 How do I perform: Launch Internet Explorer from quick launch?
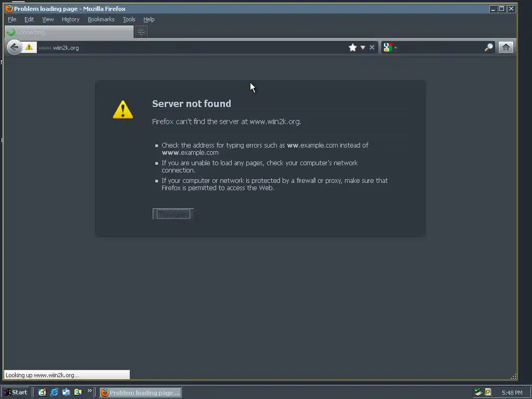point(54,392)
